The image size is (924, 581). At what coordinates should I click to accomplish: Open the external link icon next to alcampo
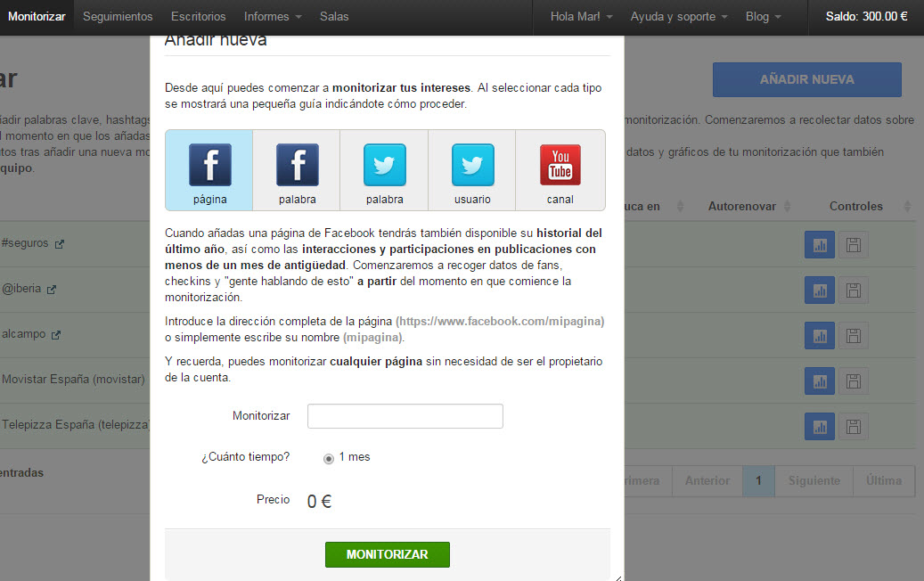[x=56, y=335]
